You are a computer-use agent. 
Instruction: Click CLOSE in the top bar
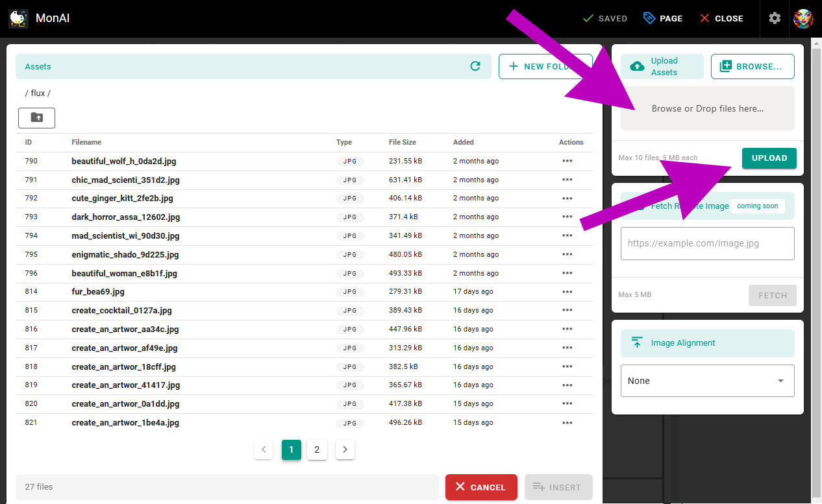pyautogui.click(x=721, y=18)
